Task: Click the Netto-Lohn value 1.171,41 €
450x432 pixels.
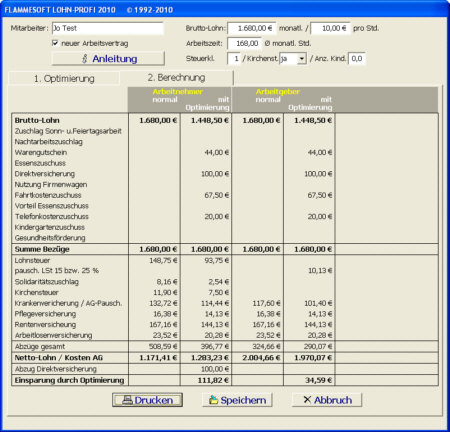Action: [158, 358]
